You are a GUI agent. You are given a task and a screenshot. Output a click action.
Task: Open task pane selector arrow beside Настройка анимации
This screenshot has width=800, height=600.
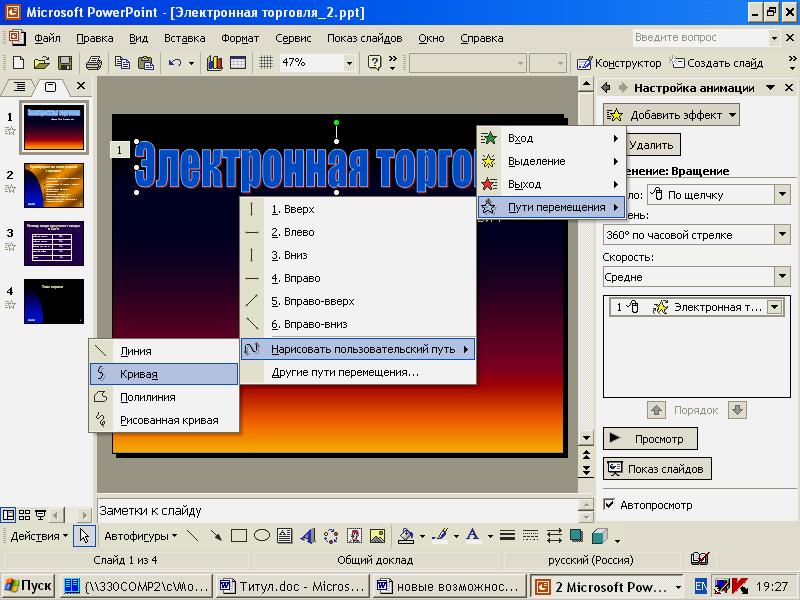(x=770, y=88)
